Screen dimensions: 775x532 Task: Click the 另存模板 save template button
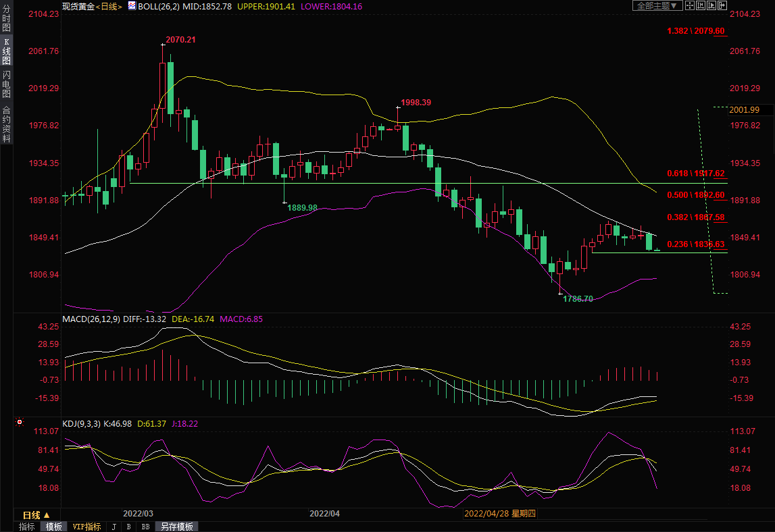click(x=176, y=527)
